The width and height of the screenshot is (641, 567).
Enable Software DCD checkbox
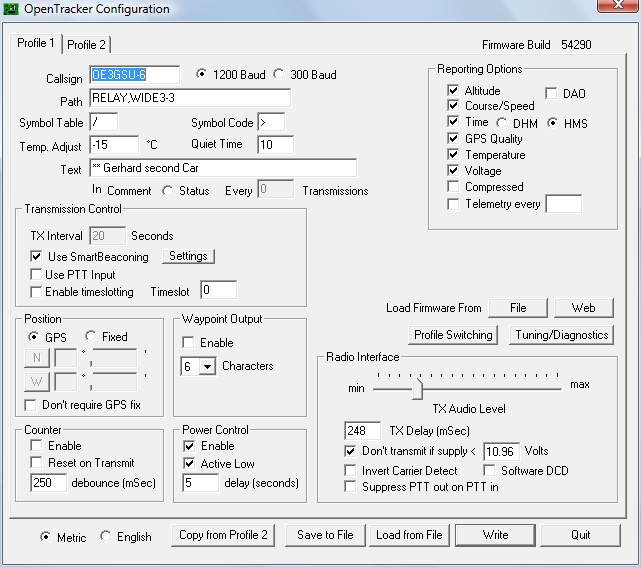click(x=489, y=470)
